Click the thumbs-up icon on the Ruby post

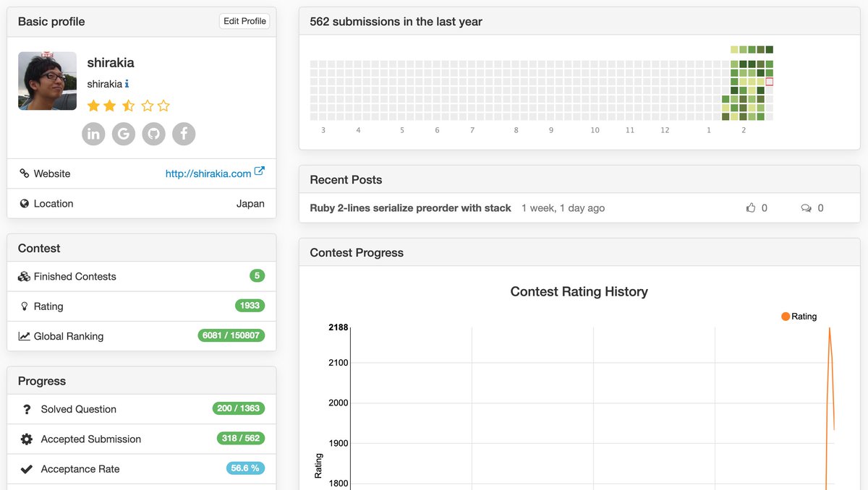click(751, 208)
